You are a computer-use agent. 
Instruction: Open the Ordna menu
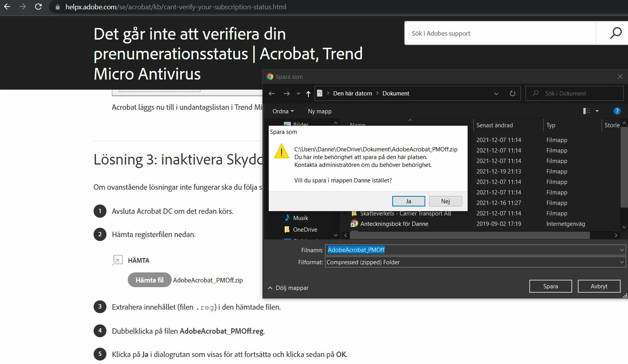click(283, 111)
